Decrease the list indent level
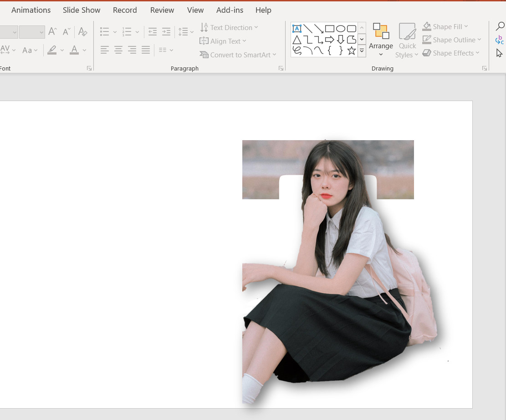Screen dimensions: 506x420 pos(152,31)
